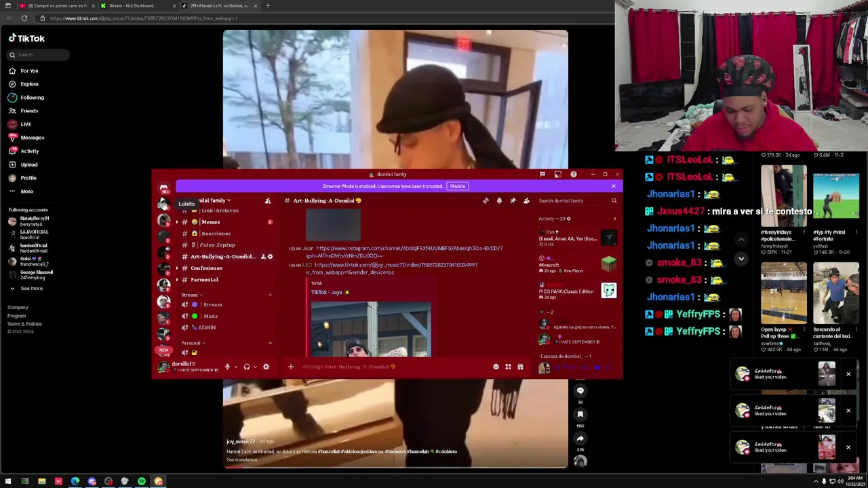Expand the FarmeoLol channel threads
The width and height of the screenshot is (868, 488).
(x=178, y=280)
